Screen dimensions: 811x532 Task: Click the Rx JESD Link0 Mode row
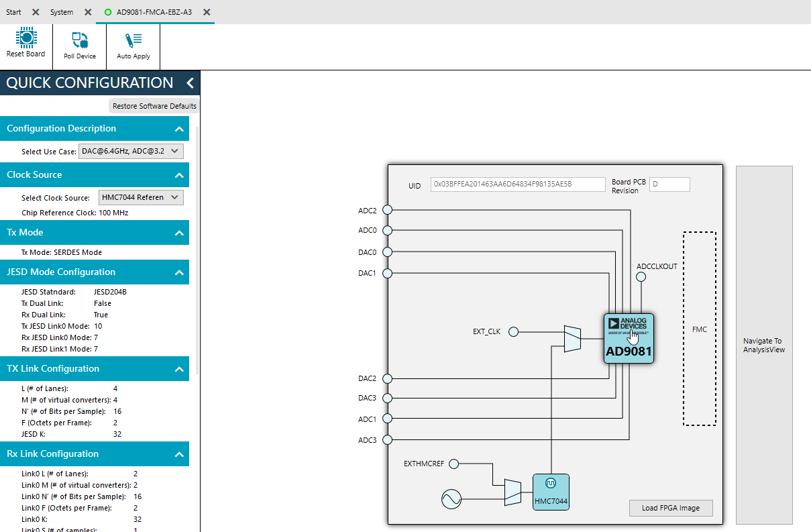pos(60,337)
